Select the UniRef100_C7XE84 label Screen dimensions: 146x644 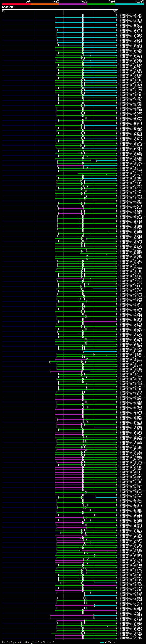[x=131, y=376]
